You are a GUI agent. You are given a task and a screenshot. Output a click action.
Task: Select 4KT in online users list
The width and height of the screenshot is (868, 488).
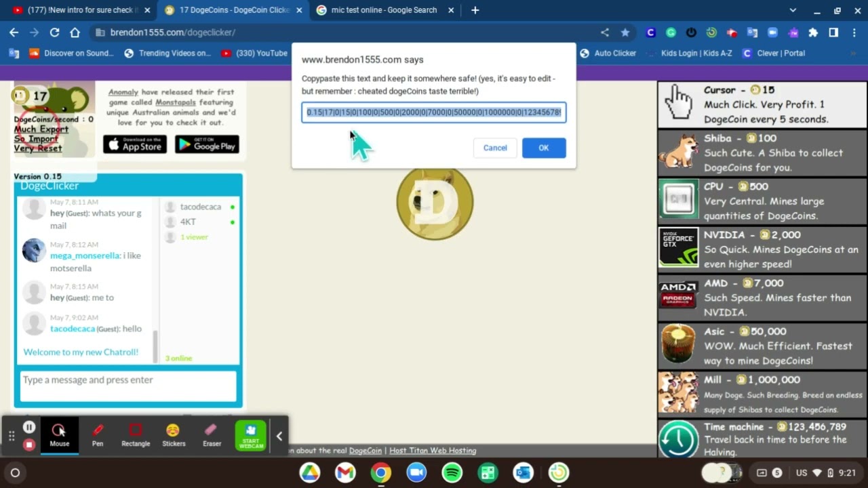tap(188, 222)
